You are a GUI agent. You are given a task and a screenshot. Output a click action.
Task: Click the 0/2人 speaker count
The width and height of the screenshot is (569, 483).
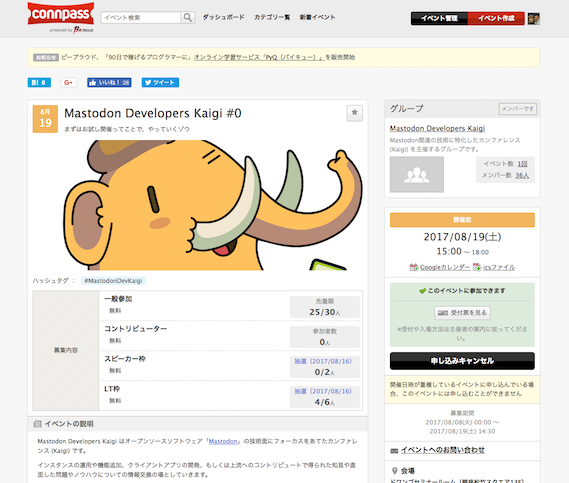(x=324, y=372)
